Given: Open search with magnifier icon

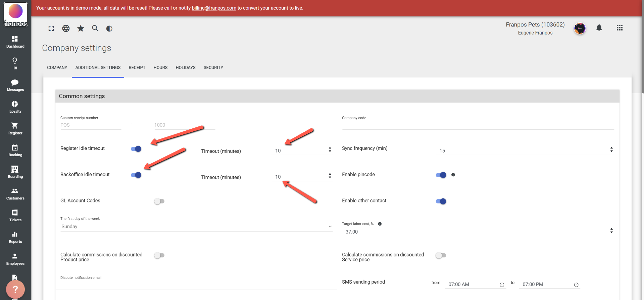Looking at the screenshot, I should 95,28.
